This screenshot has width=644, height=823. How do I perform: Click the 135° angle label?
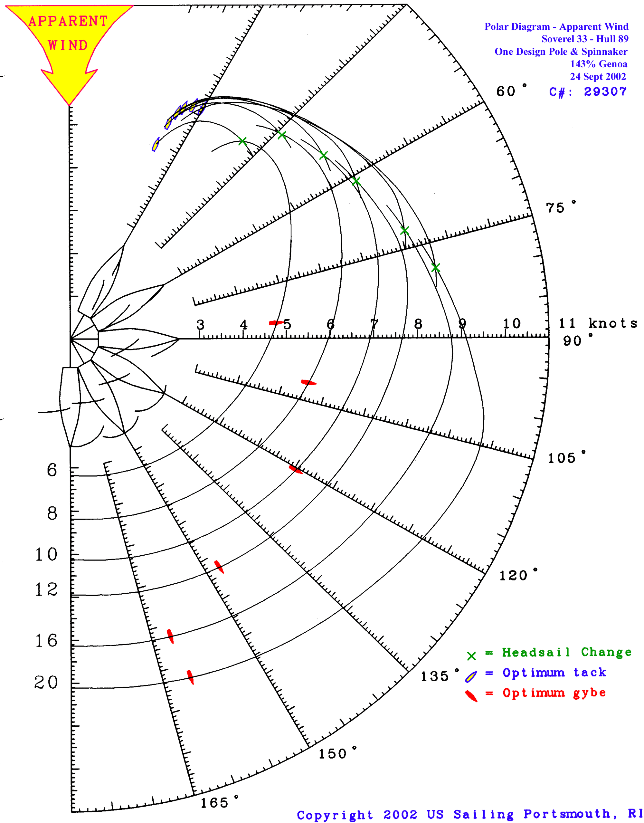click(440, 675)
